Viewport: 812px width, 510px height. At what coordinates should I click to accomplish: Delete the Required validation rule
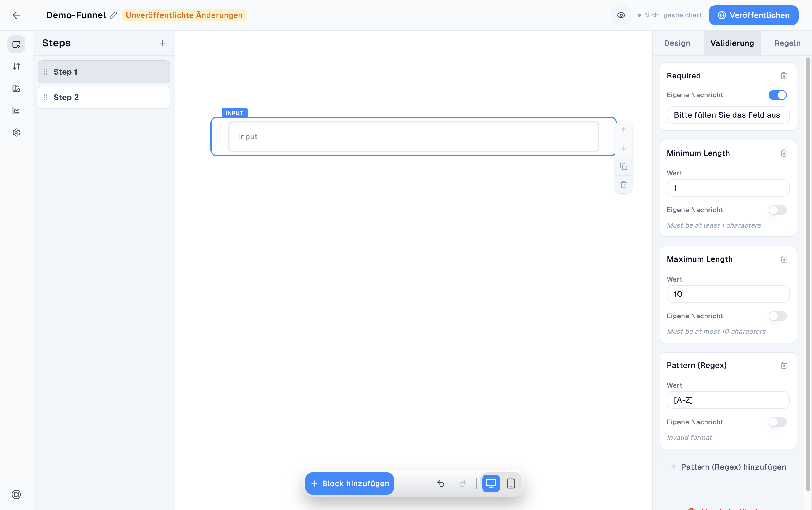[784, 76]
